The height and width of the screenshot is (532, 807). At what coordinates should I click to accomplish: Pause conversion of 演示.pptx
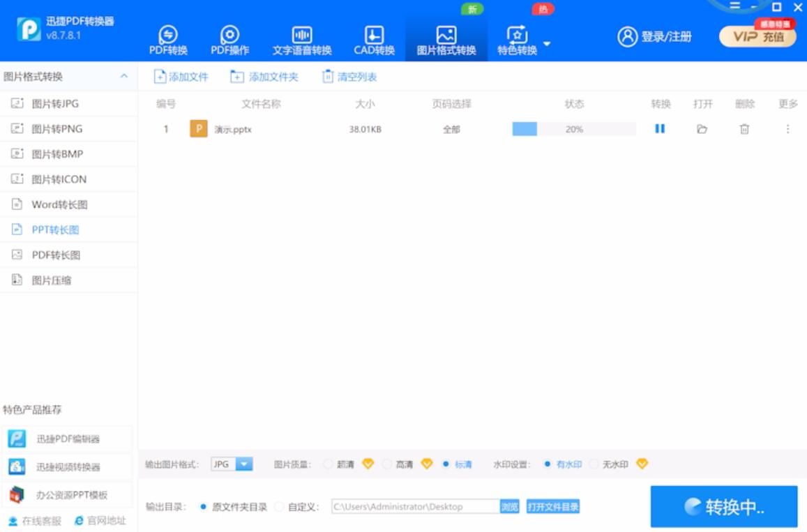click(x=660, y=128)
